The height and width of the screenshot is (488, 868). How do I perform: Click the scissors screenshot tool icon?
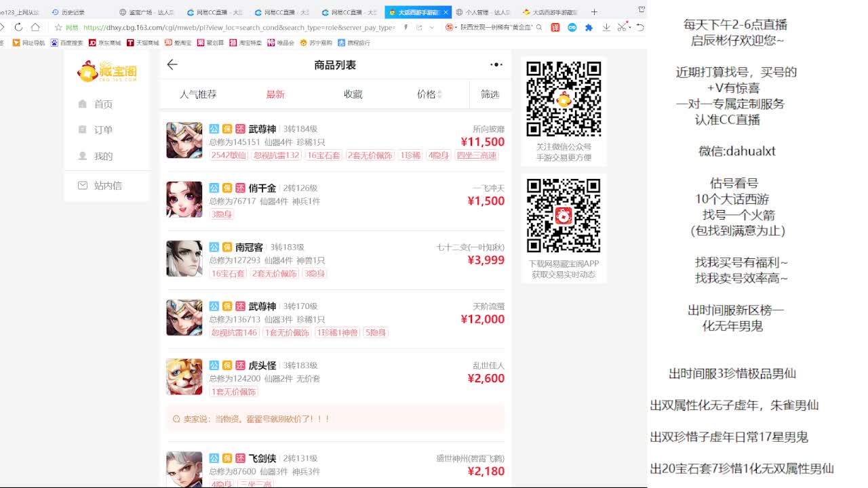pyautogui.click(x=621, y=27)
